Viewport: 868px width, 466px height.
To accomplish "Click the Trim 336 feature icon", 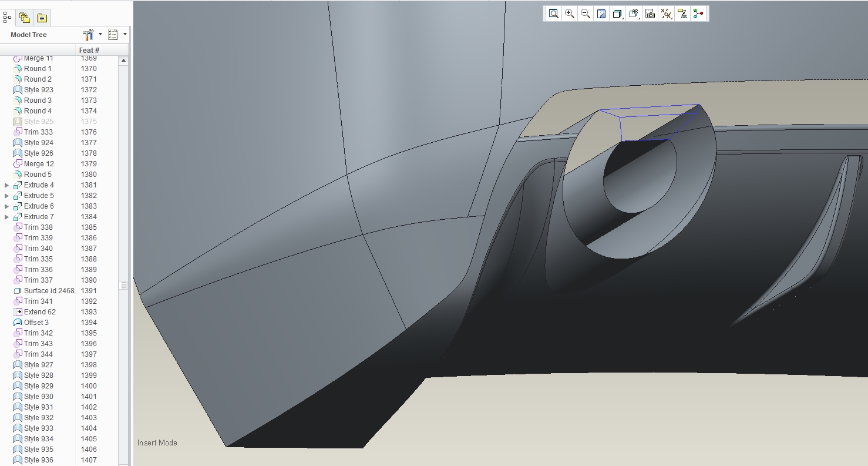I will point(18,270).
